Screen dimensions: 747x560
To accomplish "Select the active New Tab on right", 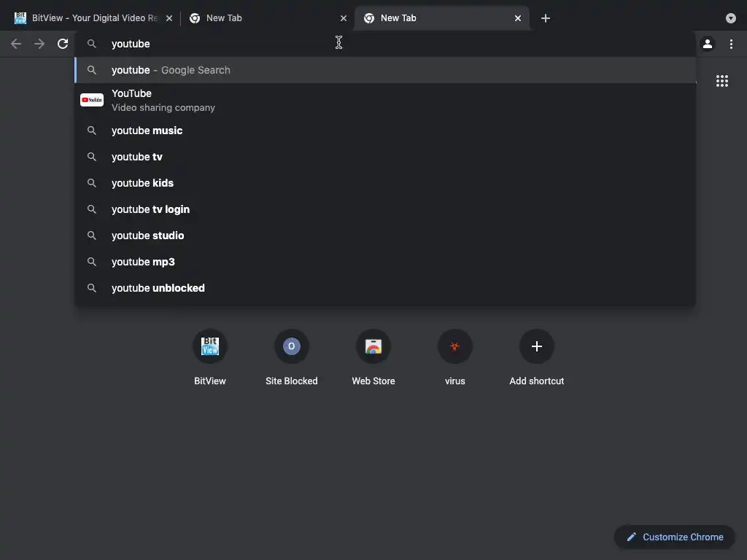I will (442, 18).
